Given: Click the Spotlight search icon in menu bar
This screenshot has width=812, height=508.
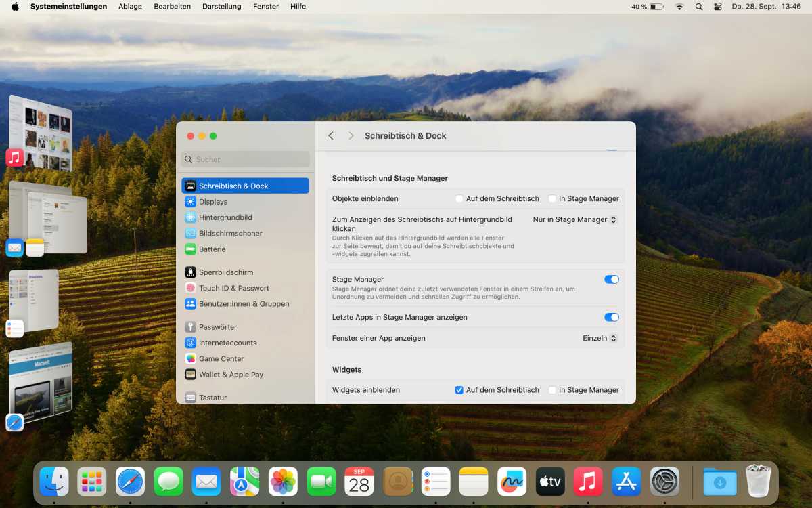Looking at the screenshot, I should tap(699, 7).
